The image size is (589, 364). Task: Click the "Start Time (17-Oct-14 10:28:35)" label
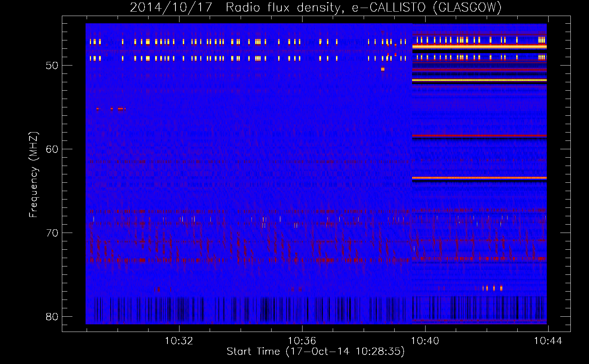316,352
